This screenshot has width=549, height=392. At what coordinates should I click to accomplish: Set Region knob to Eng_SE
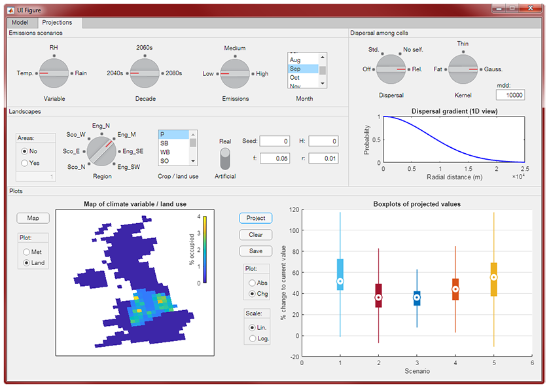133,151
